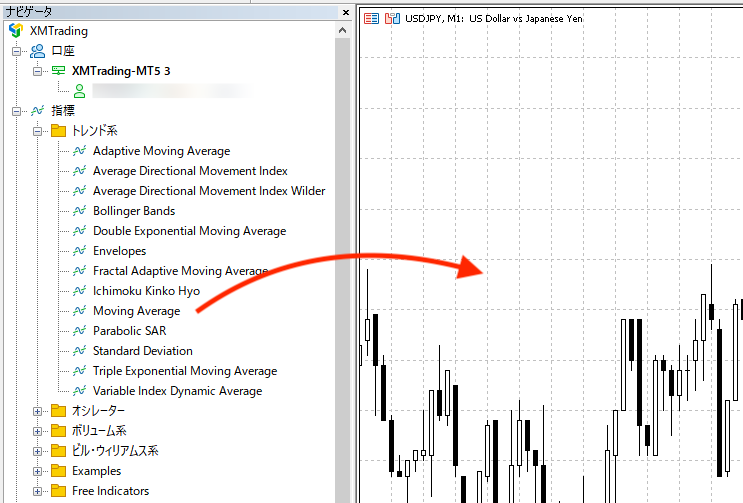
Task: Click the Double Exponential Moving Average icon
Action: click(x=79, y=231)
